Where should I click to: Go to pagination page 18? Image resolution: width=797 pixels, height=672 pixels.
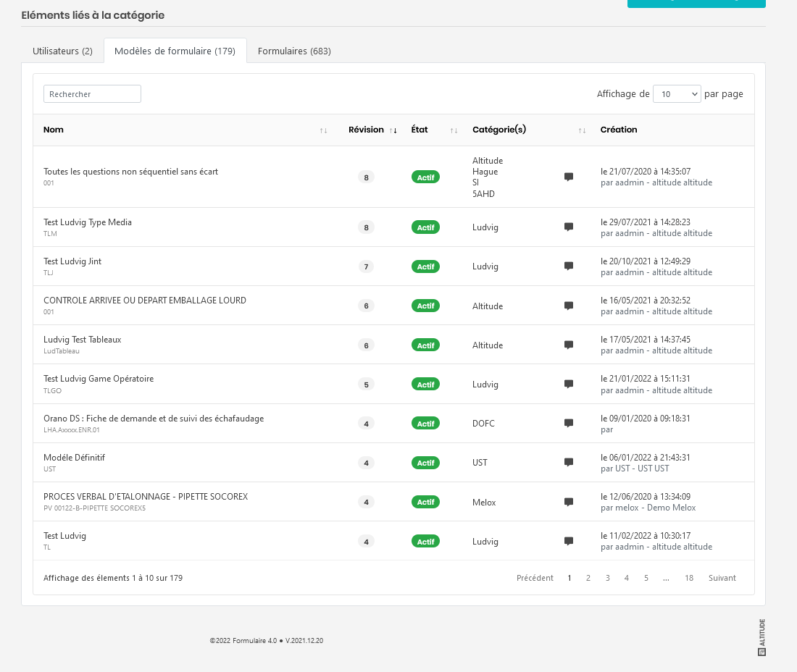[x=689, y=578]
